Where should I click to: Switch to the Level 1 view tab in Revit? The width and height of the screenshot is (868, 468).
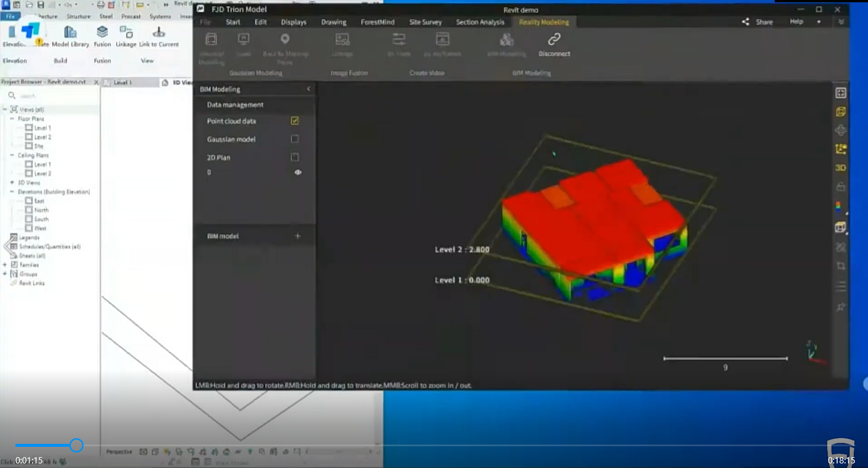coord(123,82)
